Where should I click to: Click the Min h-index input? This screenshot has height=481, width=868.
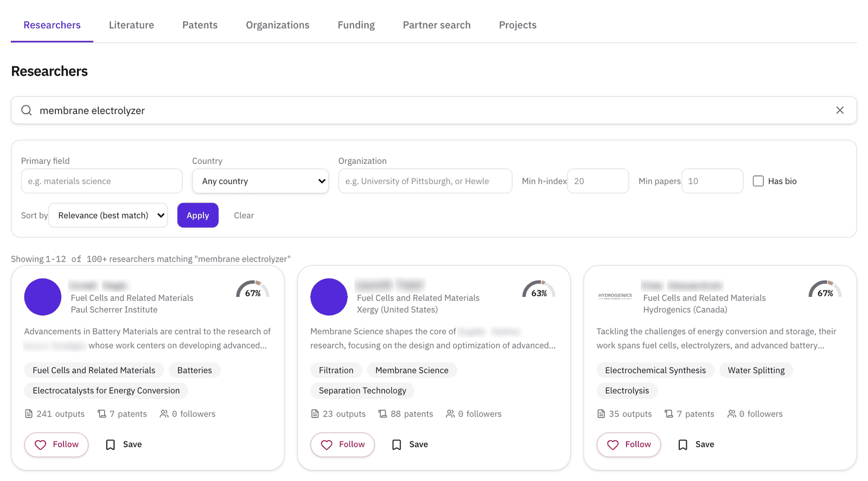(598, 181)
